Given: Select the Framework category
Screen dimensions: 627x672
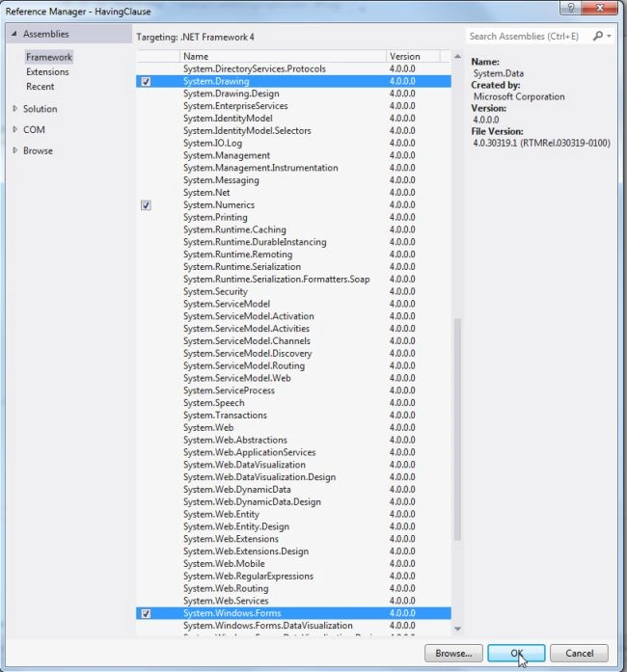Looking at the screenshot, I should coord(49,57).
